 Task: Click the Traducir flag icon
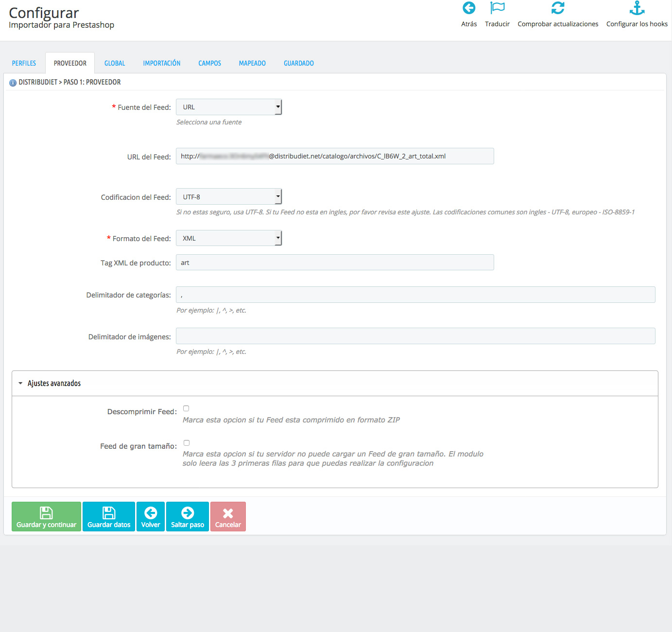[x=497, y=8]
